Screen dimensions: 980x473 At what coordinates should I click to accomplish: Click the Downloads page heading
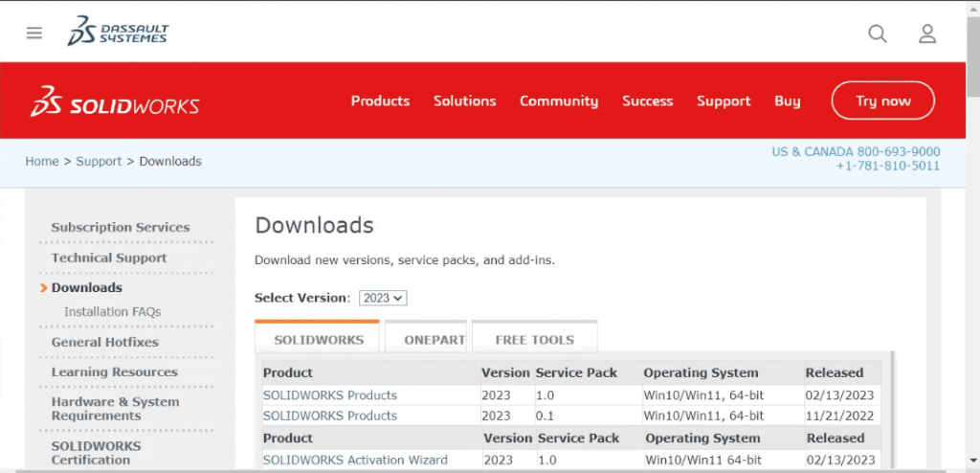point(314,225)
